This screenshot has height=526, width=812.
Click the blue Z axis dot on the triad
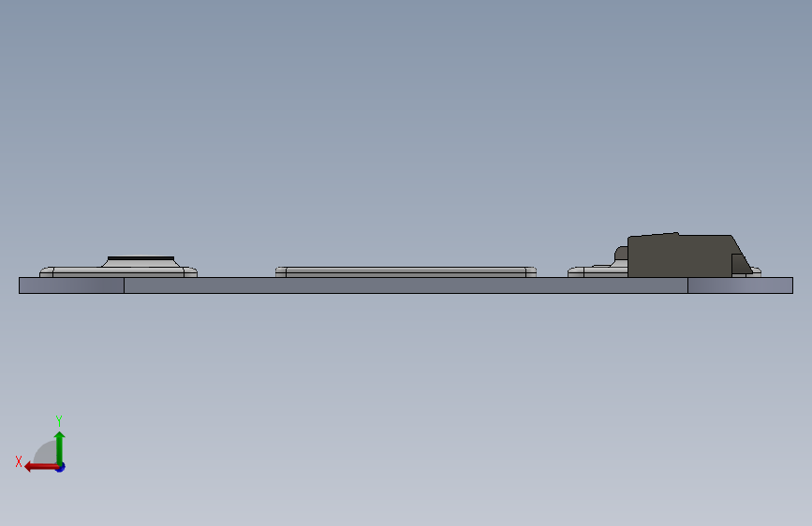point(61,467)
